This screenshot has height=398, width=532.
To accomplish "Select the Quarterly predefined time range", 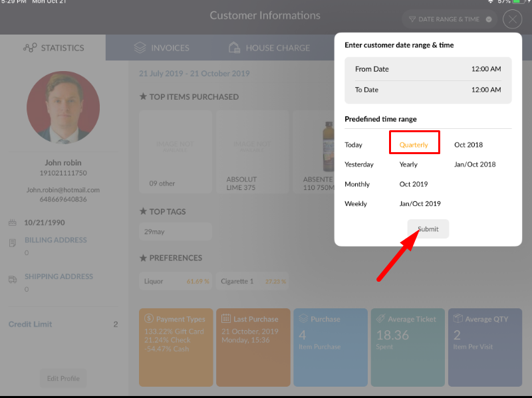I will [x=414, y=145].
